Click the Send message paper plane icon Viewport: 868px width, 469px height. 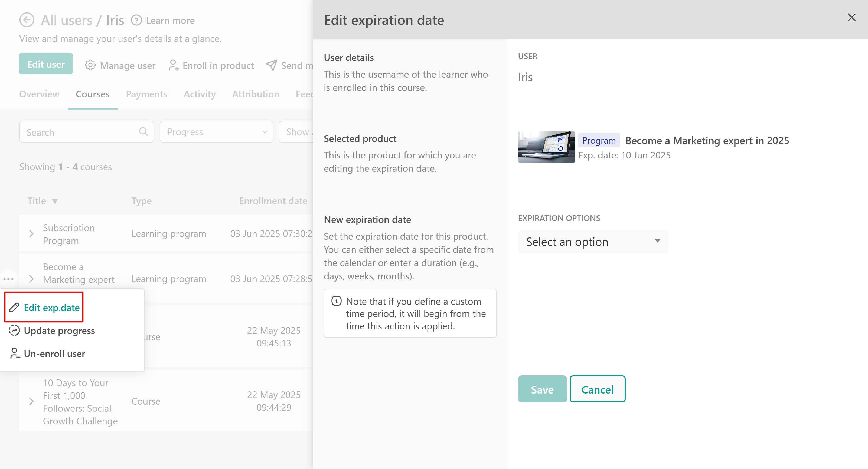coord(272,65)
